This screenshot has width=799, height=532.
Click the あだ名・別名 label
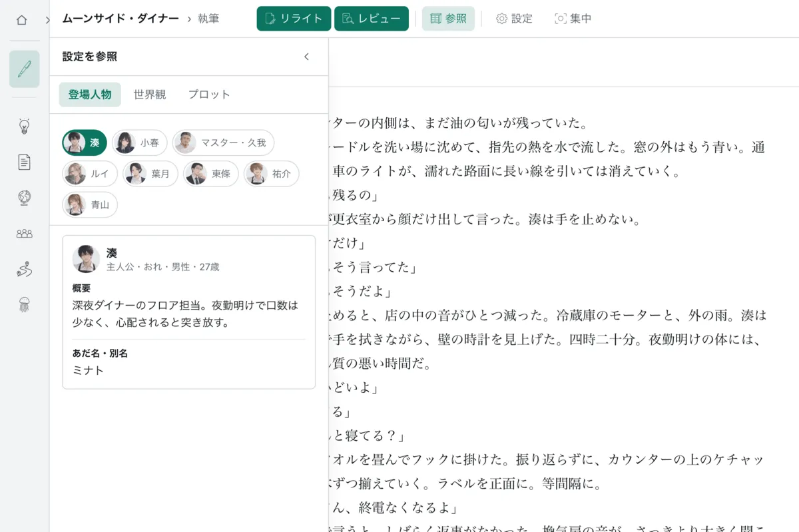(x=100, y=353)
